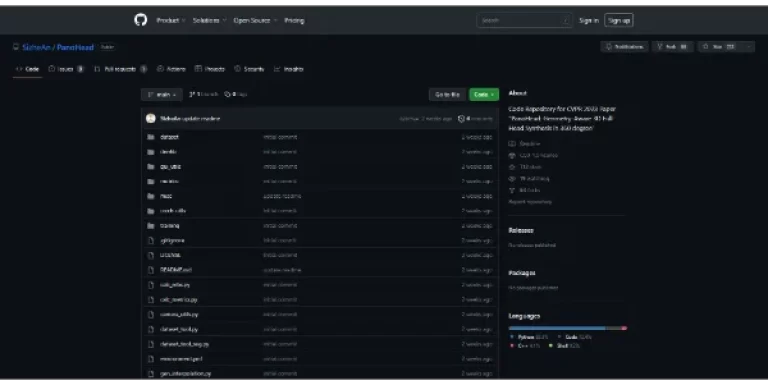This screenshot has height=385, width=768.
Task: Expand the green Code dropdown
Action: pyautogui.click(x=484, y=95)
